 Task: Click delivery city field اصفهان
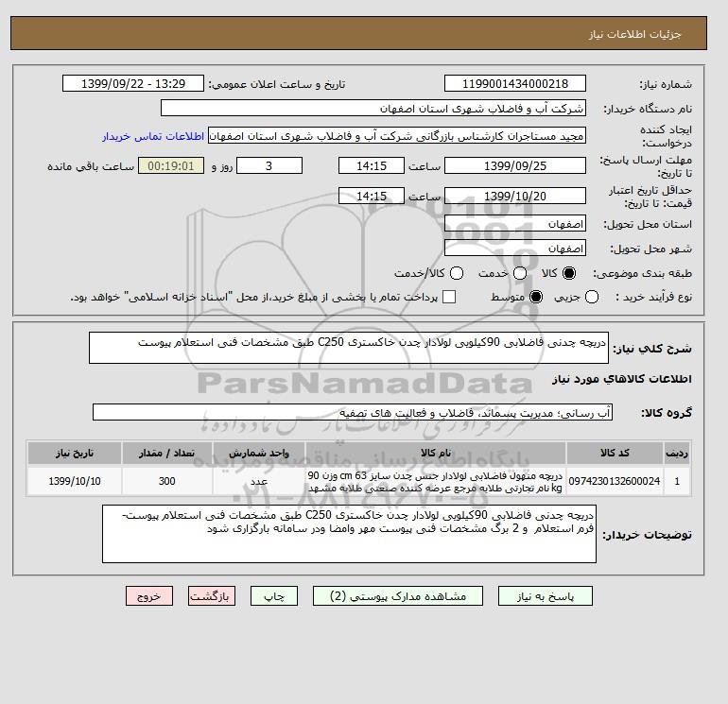click(515, 249)
